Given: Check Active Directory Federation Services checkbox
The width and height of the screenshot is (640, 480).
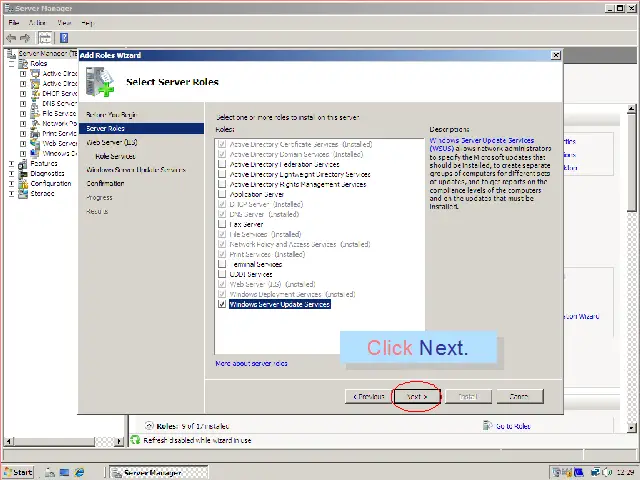Looking at the screenshot, I should [x=222, y=164].
